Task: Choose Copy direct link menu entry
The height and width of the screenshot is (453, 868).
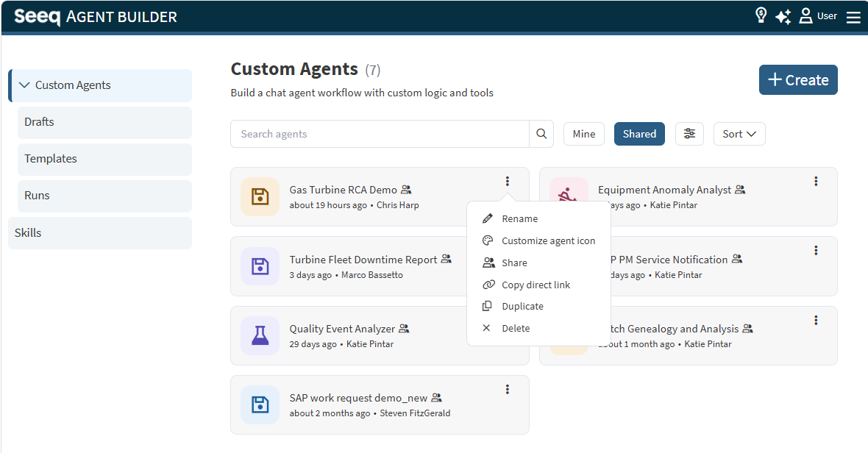Action: 538,285
